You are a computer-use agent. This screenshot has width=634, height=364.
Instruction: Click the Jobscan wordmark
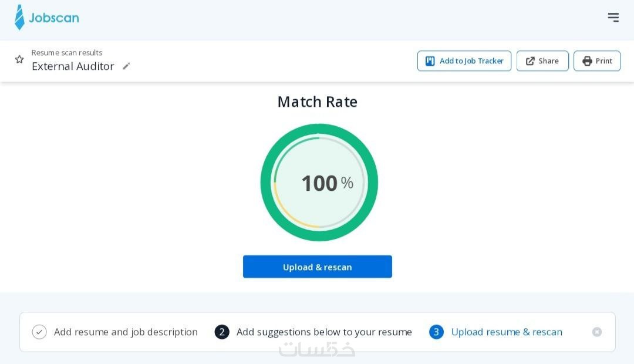point(54,18)
